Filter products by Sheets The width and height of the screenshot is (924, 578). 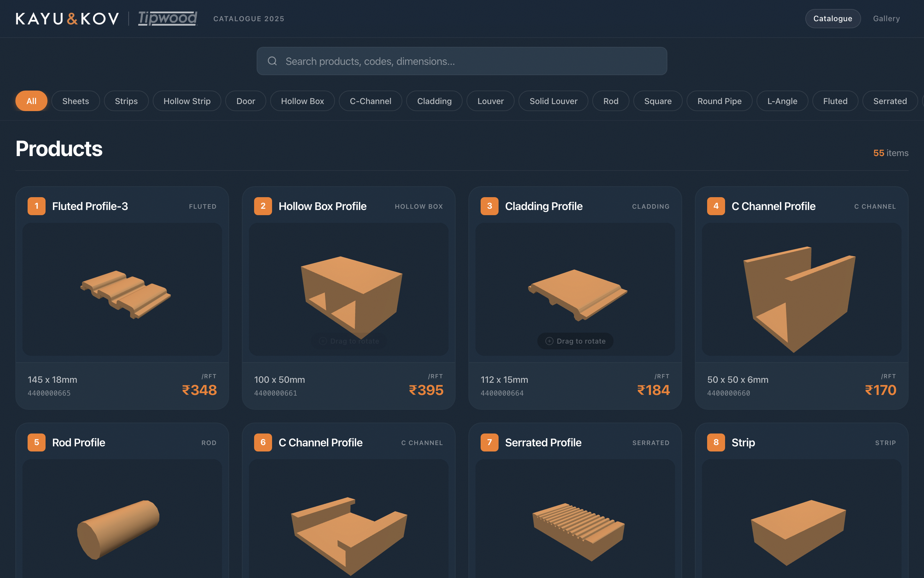click(x=76, y=101)
